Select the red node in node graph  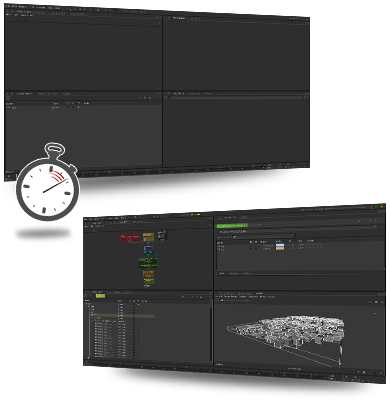130,238
